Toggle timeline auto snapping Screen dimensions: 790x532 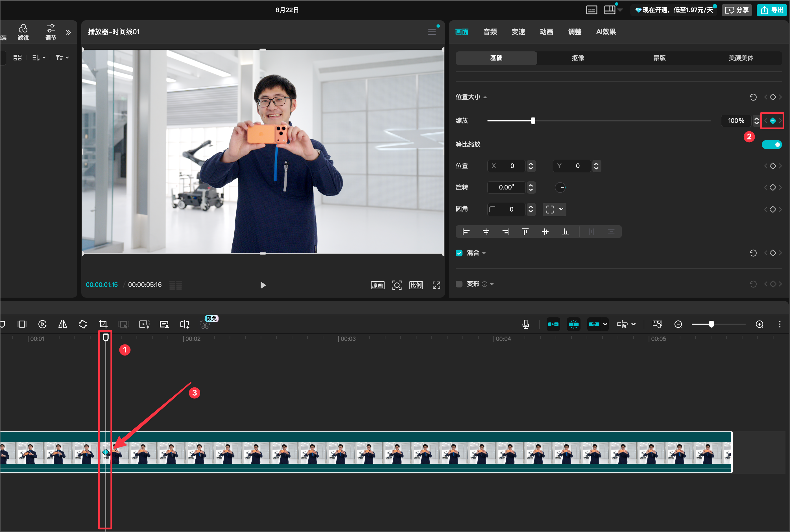pyautogui.click(x=574, y=324)
